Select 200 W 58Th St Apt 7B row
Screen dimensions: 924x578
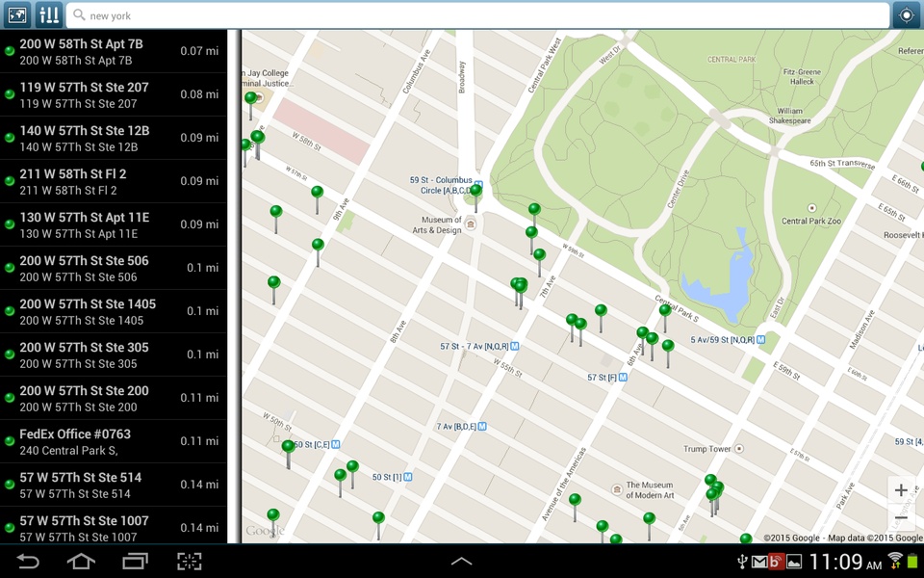[114, 51]
